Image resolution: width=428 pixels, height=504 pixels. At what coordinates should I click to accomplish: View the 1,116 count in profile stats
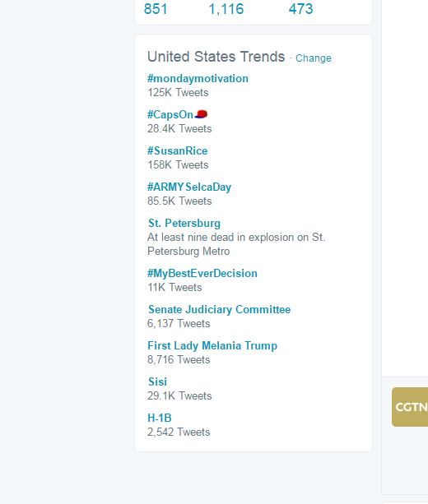tap(226, 9)
